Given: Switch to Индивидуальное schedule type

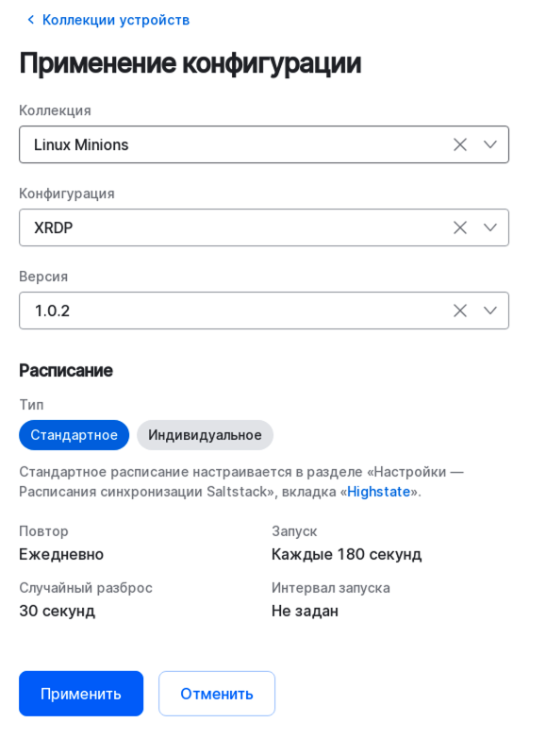Looking at the screenshot, I should 205,435.
